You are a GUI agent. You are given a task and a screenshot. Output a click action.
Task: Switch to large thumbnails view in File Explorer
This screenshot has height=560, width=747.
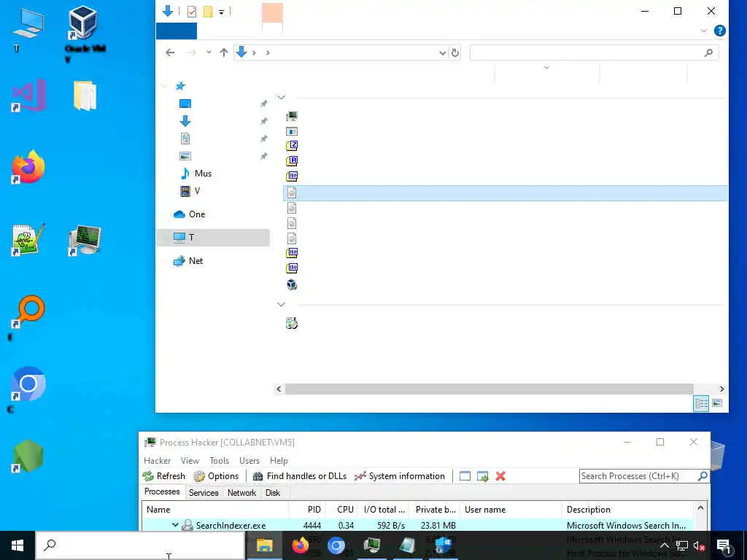pos(716,403)
